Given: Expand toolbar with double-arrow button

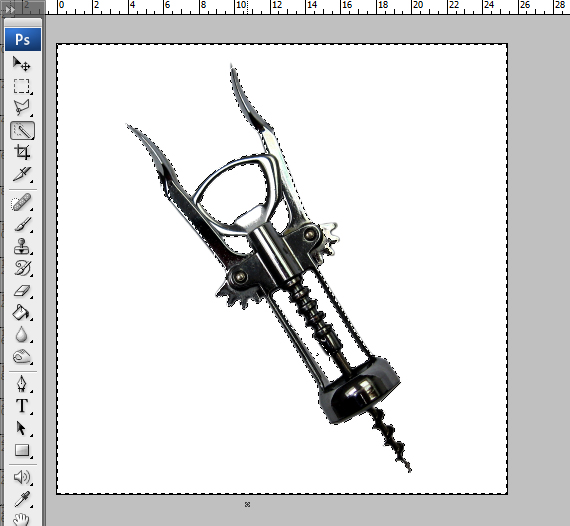Looking at the screenshot, I should [x=10, y=9].
